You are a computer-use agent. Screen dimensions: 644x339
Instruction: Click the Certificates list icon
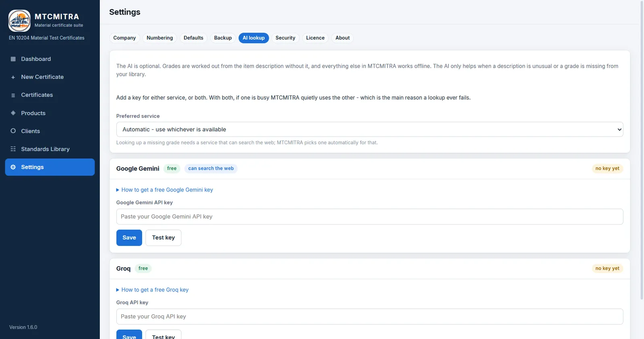[13, 95]
